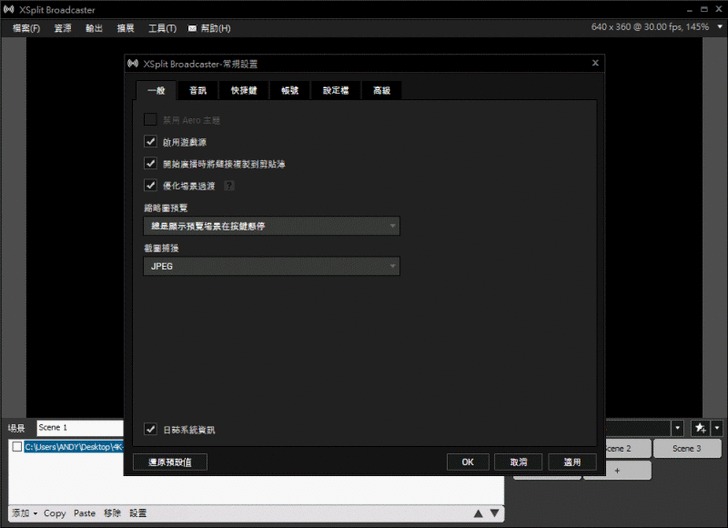
Task: Click the 取消 button
Action: click(x=518, y=462)
